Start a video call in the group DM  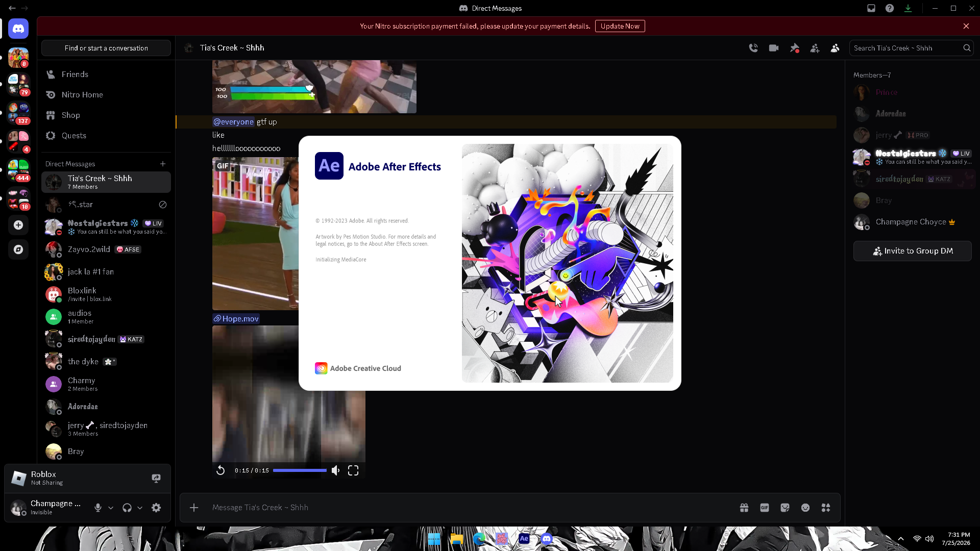pyautogui.click(x=774, y=48)
